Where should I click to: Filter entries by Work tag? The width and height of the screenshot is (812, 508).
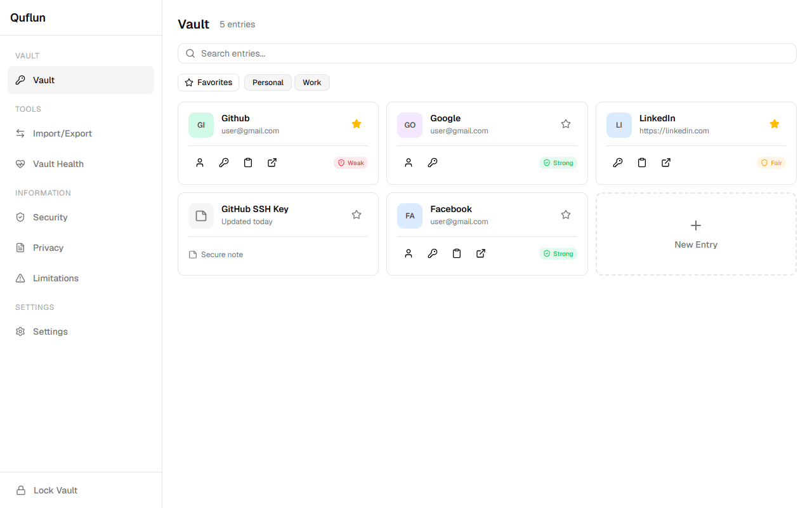pyautogui.click(x=312, y=83)
